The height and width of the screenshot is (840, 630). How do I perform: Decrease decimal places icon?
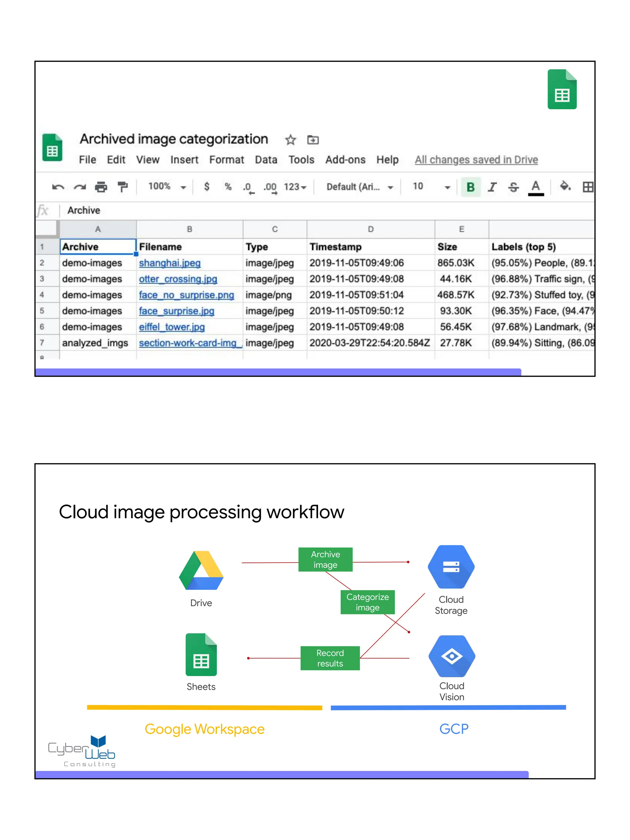point(248,188)
